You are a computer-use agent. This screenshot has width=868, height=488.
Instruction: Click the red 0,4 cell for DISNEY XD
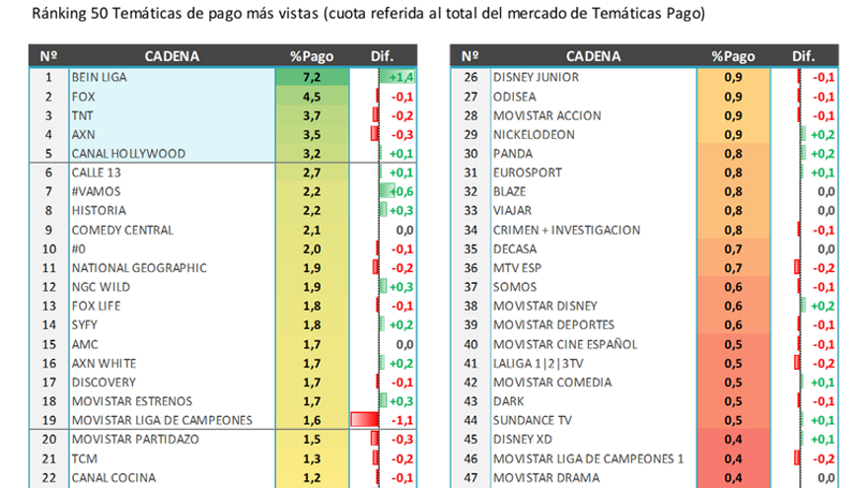click(x=733, y=440)
